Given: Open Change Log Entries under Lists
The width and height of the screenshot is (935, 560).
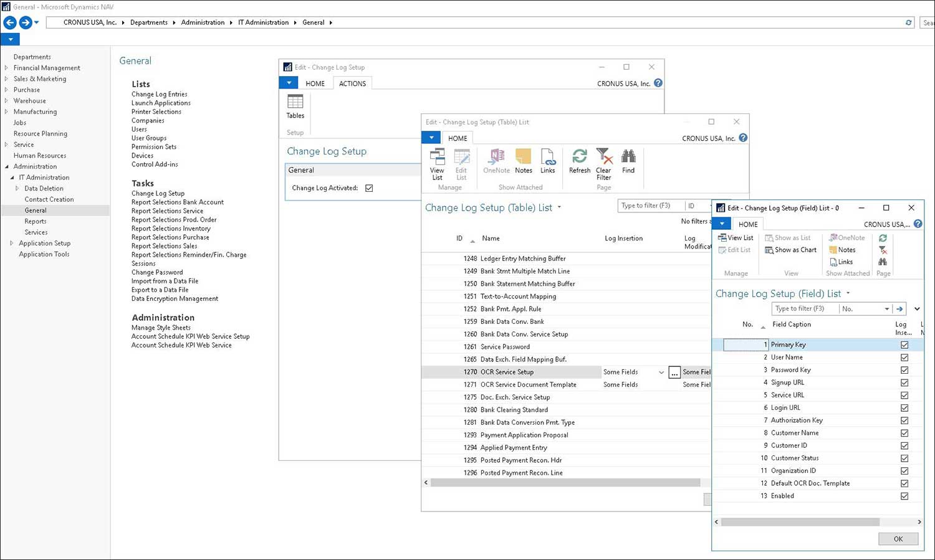Looking at the screenshot, I should [160, 94].
